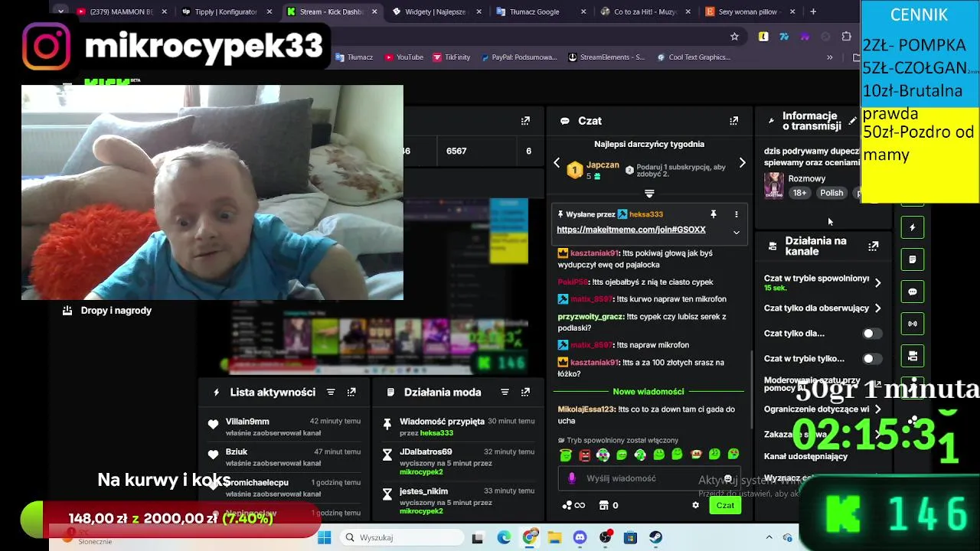Open 'Dropy i nagrody' section
The height and width of the screenshot is (551, 980).
(x=107, y=311)
